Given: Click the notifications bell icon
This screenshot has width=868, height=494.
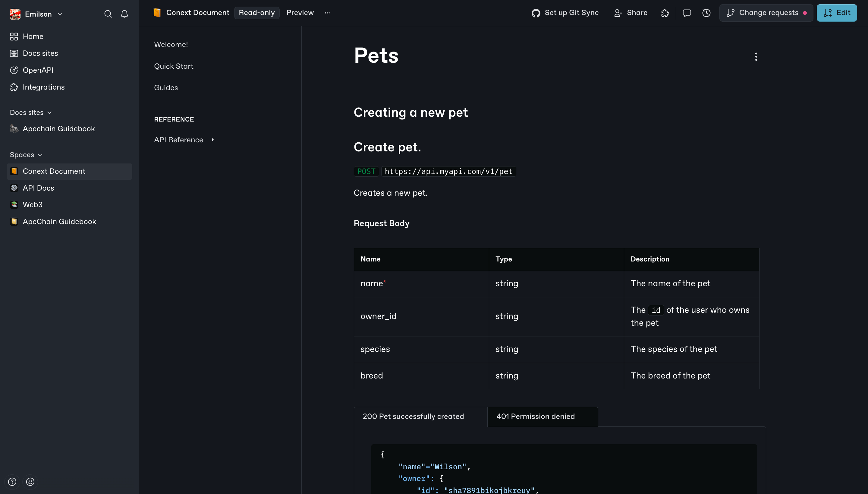Looking at the screenshot, I should pos(124,14).
